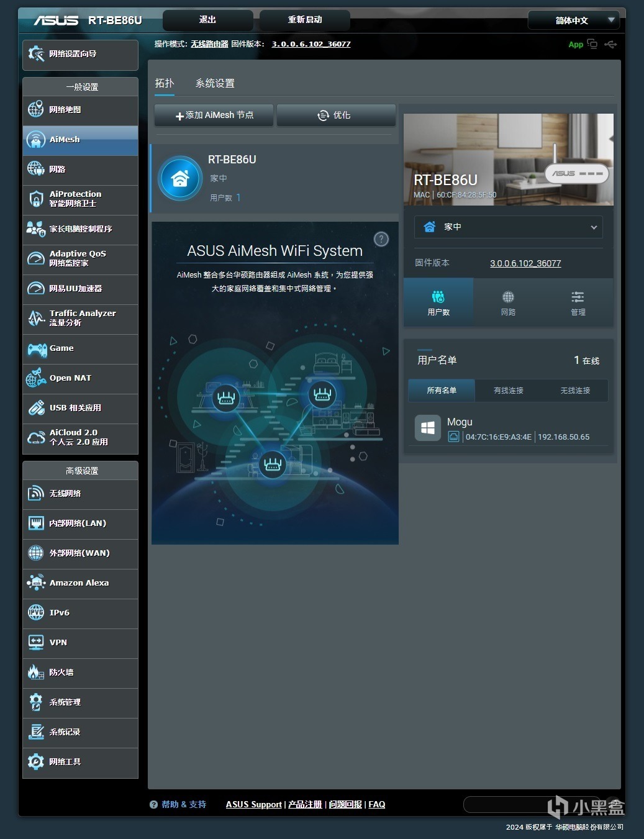Open USB 相关应用 icon
This screenshot has width=644, height=839.
click(36, 407)
